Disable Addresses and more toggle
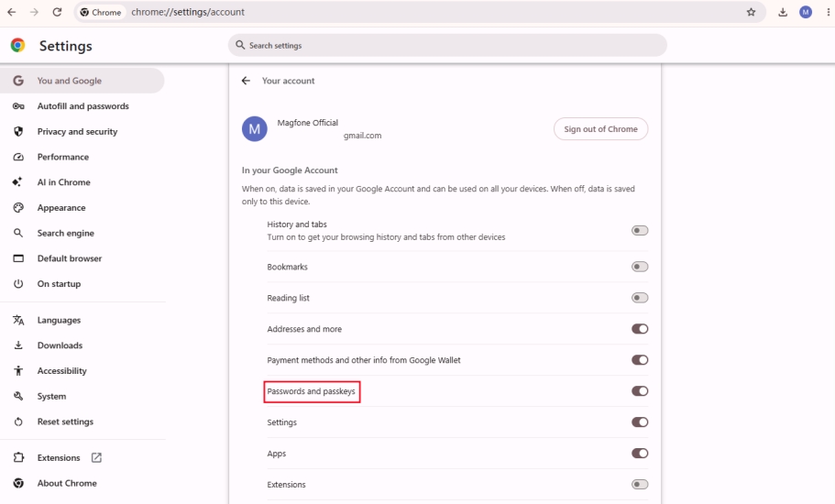Image resolution: width=835 pixels, height=504 pixels. click(x=640, y=329)
